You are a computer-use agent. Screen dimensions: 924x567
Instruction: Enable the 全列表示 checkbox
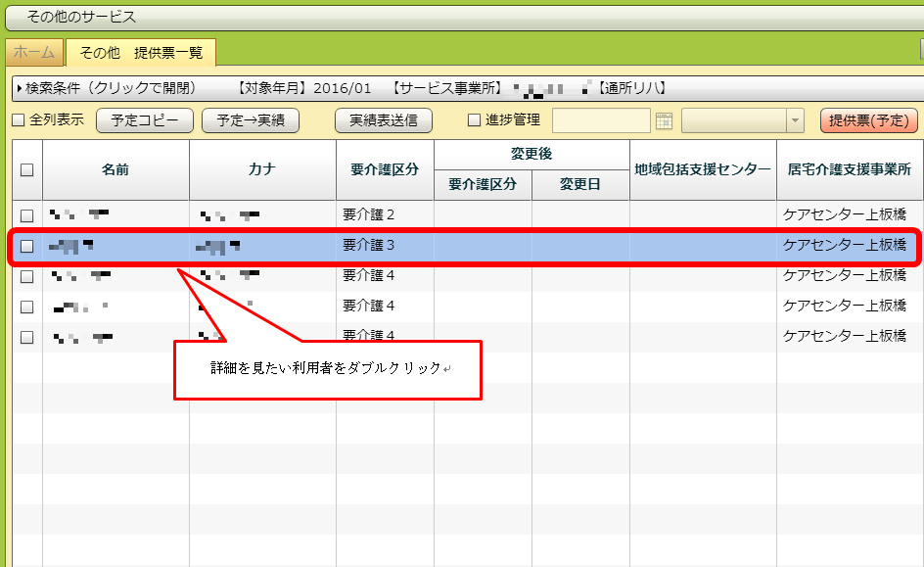pos(18,121)
